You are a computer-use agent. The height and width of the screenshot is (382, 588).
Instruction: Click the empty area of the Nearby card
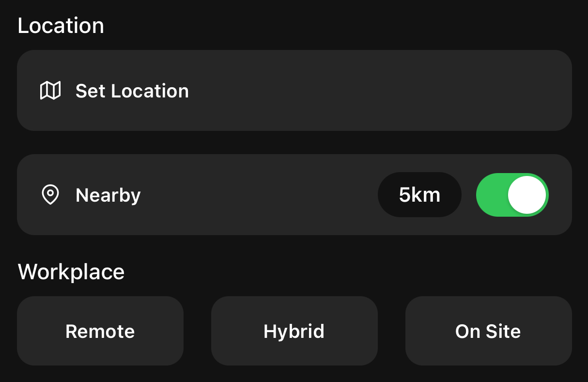[x=257, y=195]
